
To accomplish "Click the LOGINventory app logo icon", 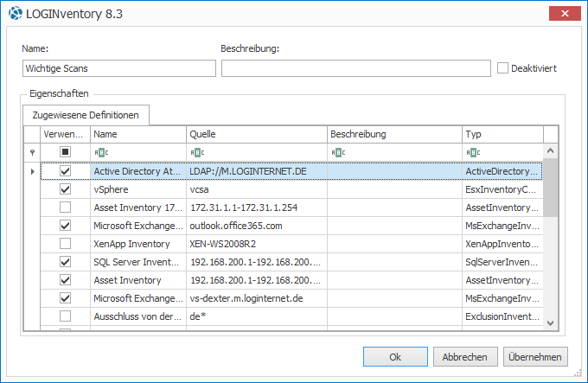I will click(x=16, y=13).
